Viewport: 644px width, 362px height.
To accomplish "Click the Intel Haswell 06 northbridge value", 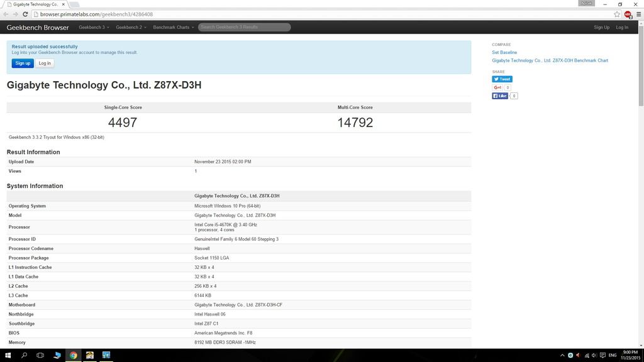I will 210,314.
